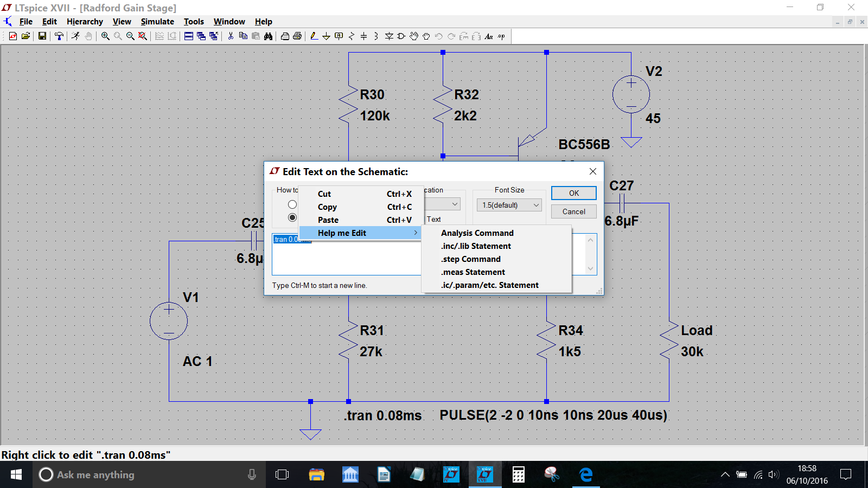Viewport: 868px width, 488px height.
Task: Close the Edit Text on the Schematic dialog
Action: coord(593,171)
